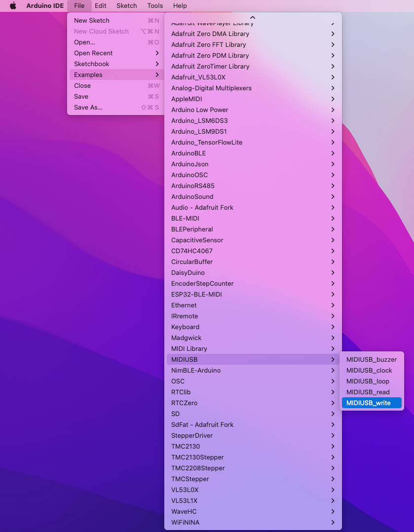Expand the RTCZero examples

pos(253,403)
